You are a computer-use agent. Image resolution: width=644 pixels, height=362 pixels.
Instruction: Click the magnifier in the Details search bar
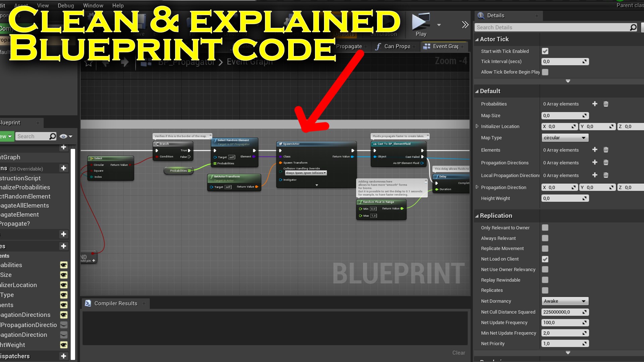click(633, 27)
